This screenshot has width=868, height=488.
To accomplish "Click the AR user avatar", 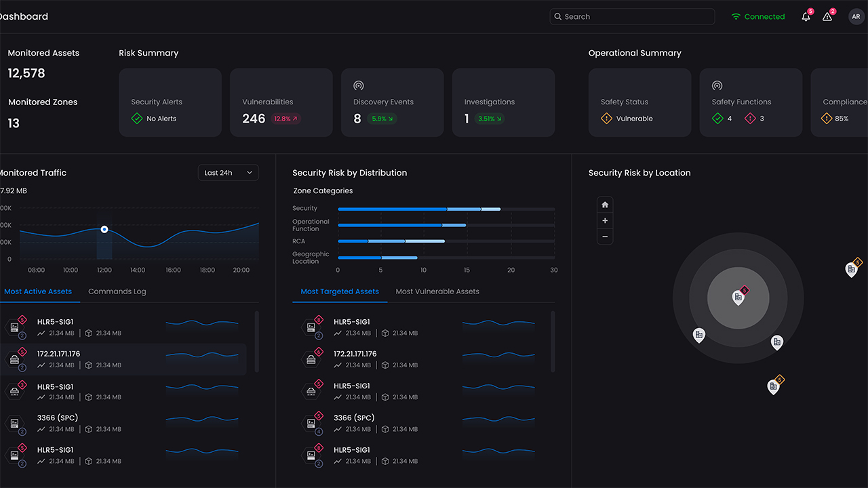I will click(x=856, y=17).
